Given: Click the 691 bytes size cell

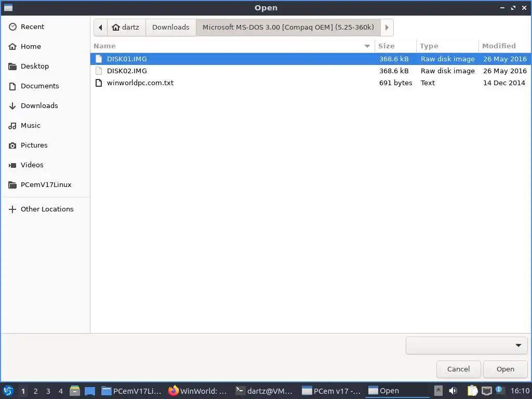Looking at the screenshot, I should [395, 83].
